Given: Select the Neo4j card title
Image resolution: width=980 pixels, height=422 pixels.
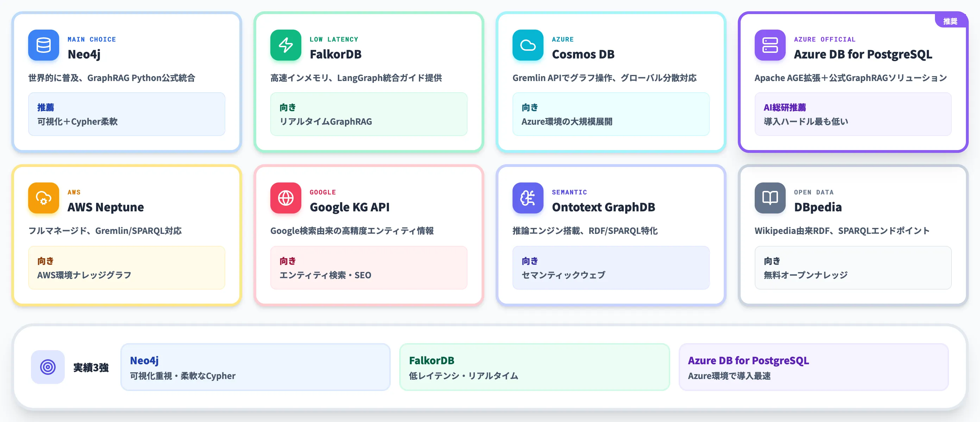Looking at the screenshot, I should point(84,55).
